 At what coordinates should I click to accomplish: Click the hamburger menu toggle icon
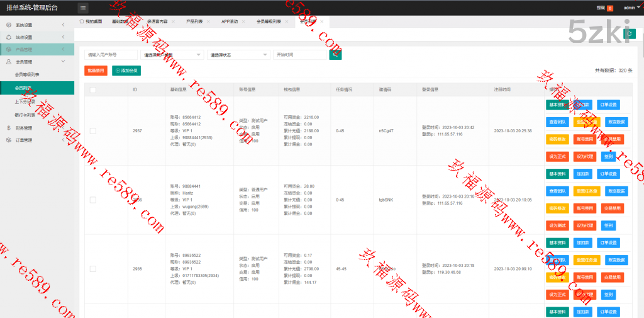[83, 8]
